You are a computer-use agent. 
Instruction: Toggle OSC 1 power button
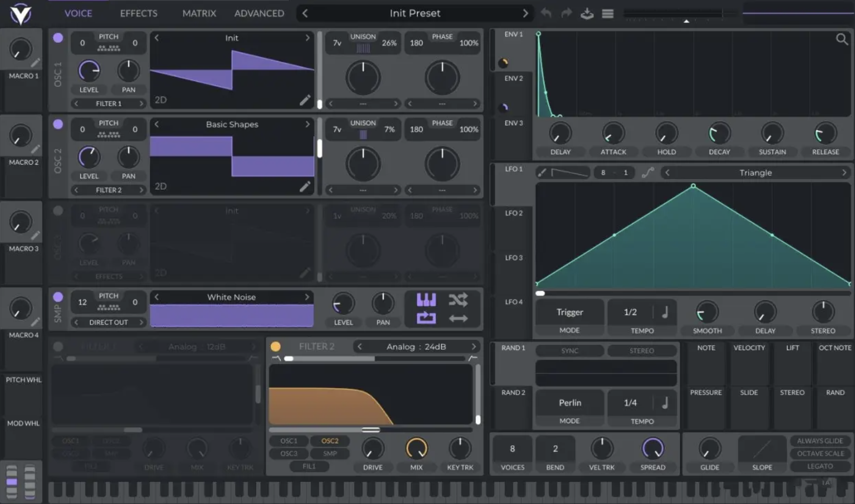click(58, 38)
